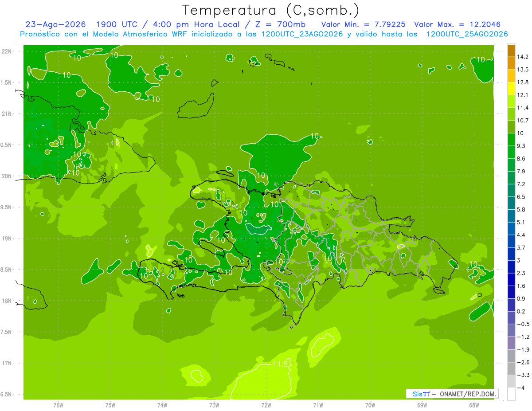
Task: Click the legend swatch between 10.7 and 11.4
Action: 511,114
